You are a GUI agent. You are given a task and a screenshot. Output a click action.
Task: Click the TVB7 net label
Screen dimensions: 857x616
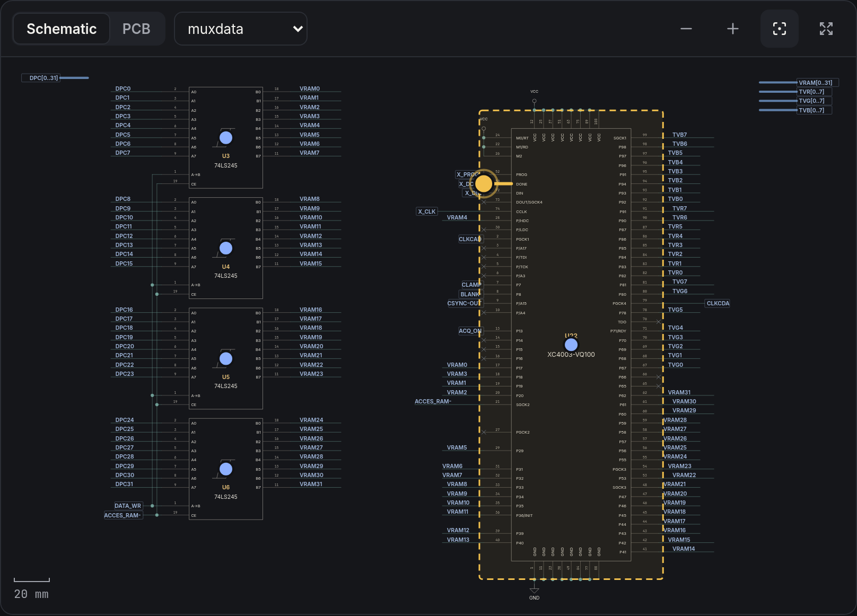click(x=679, y=135)
